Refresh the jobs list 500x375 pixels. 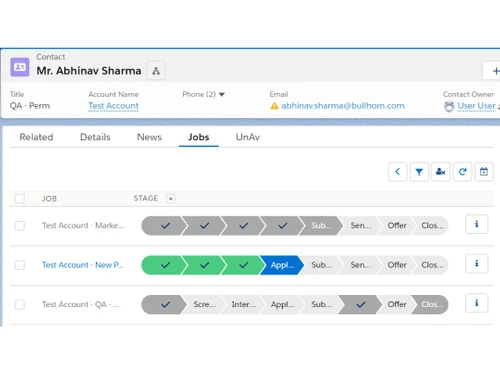(x=462, y=172)
